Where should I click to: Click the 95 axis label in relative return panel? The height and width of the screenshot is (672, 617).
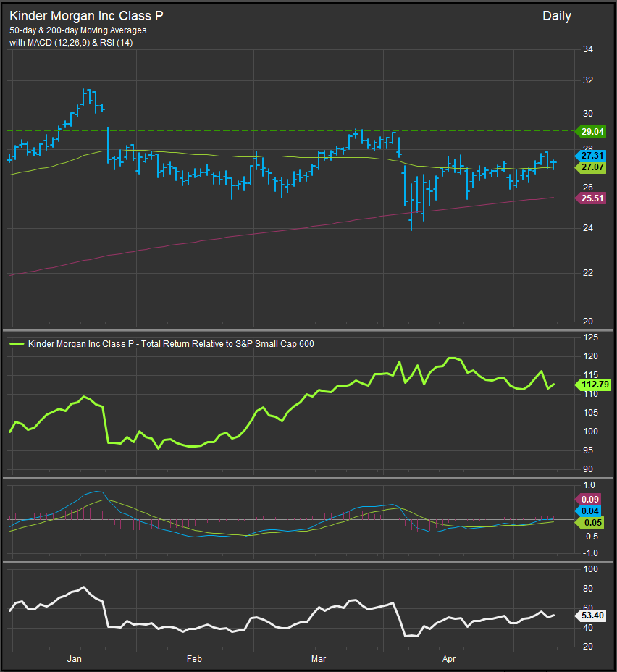(x=588, y=450)
